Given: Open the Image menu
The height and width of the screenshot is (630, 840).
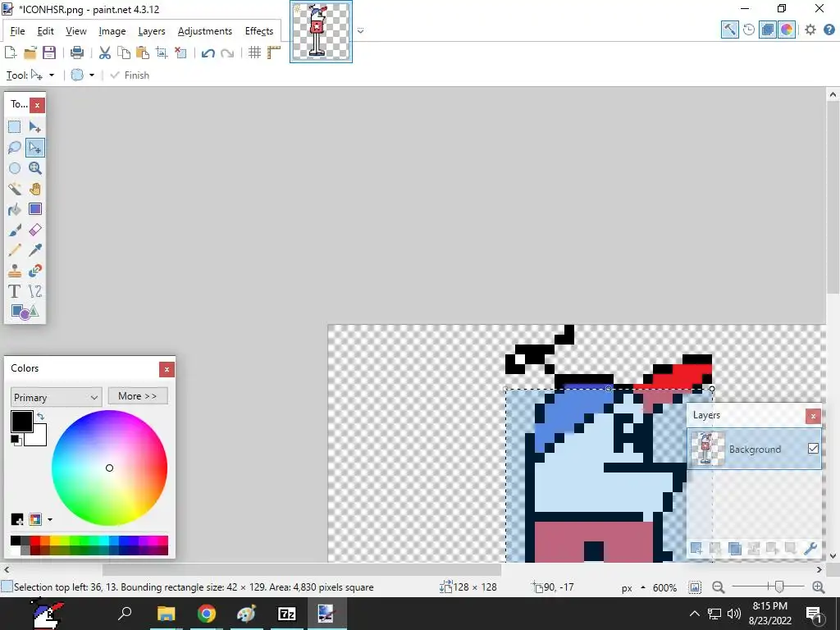Looking at the screenshot, I should tap(112, 31).
